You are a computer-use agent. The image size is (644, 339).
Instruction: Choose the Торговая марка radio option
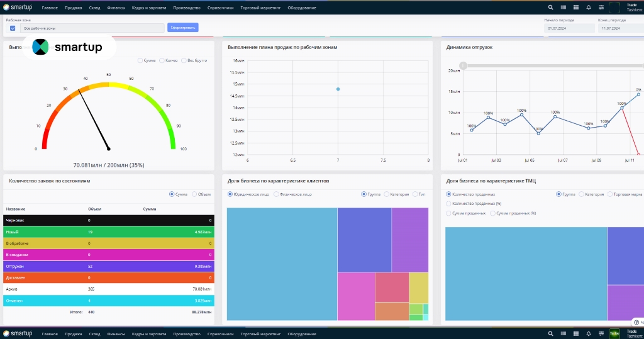[610, 194]
